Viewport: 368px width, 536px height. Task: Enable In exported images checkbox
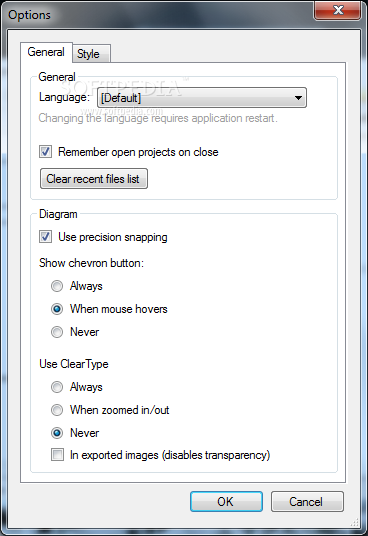57,455
